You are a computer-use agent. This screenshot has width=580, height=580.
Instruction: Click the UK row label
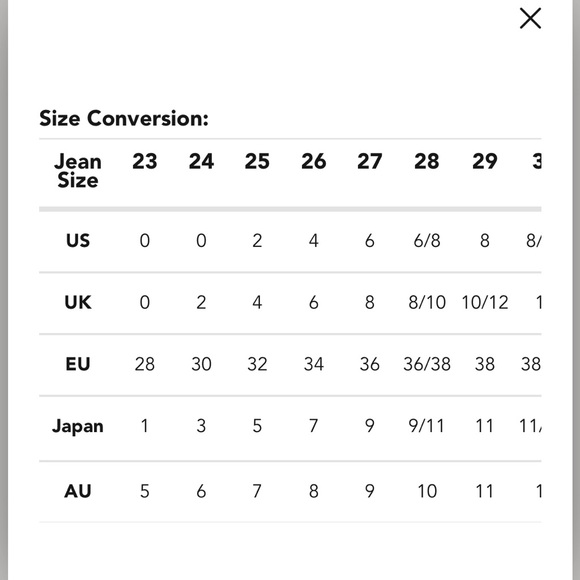[78, 303]
